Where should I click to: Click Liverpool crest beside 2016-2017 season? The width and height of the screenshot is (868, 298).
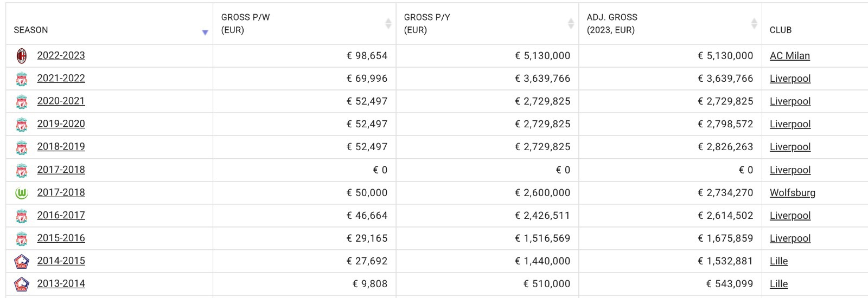[x=22, y=216]
